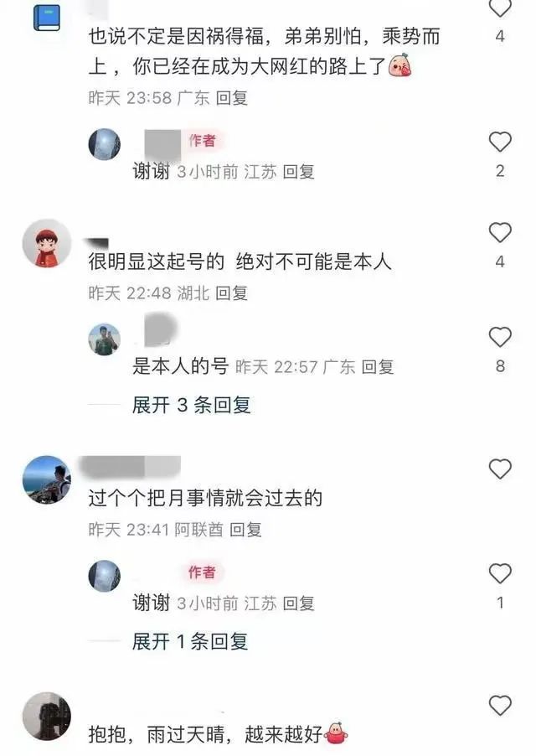The image size is (536, 756).
Task: Like the author's first 谢谢 reply
Action: (500, 142)
